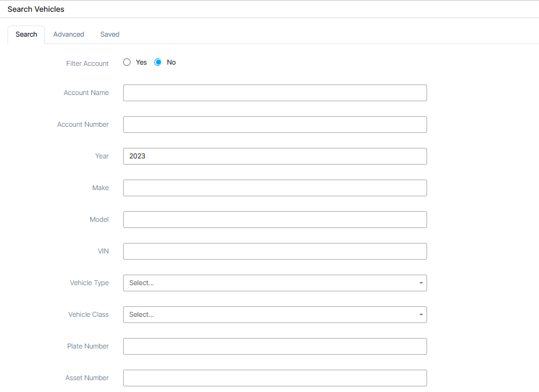Click the Filter Account label
The height and width of the screenshot is (392, 539).
point(87,64)
